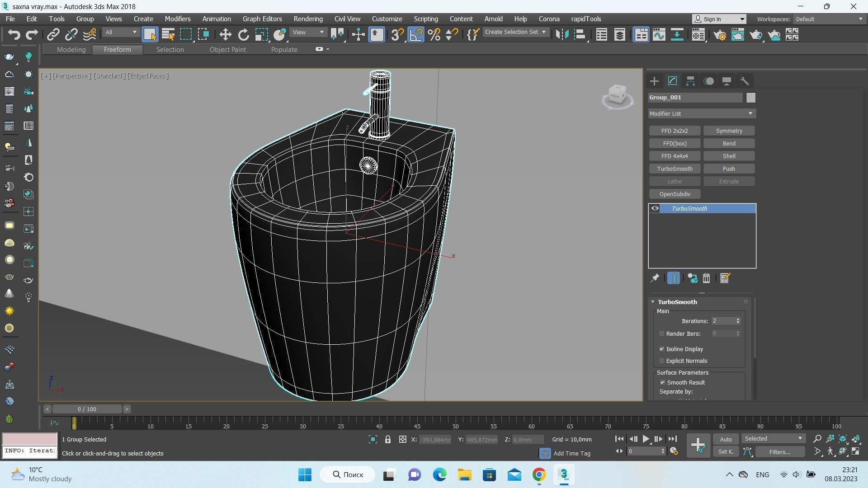868x488 pixels.
Task: Choose Select and Scale tool
Action: click(x=261, y=35)
